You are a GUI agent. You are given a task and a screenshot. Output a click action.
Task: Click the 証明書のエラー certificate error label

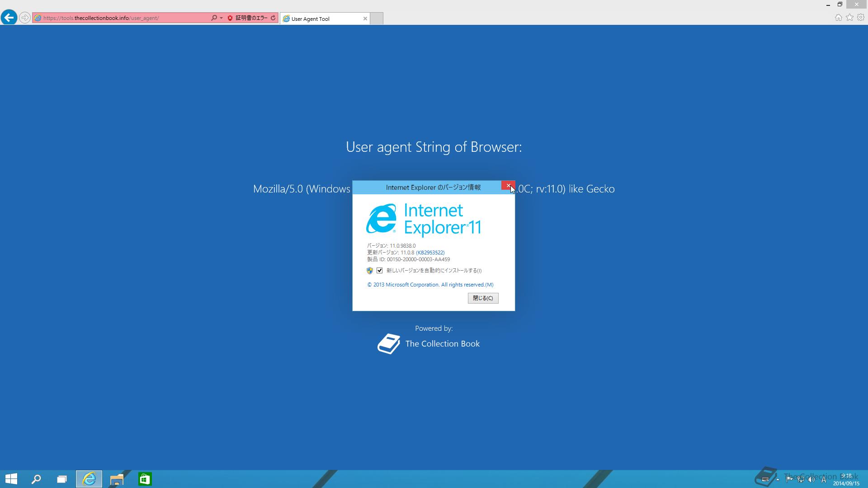pos(251,18)
